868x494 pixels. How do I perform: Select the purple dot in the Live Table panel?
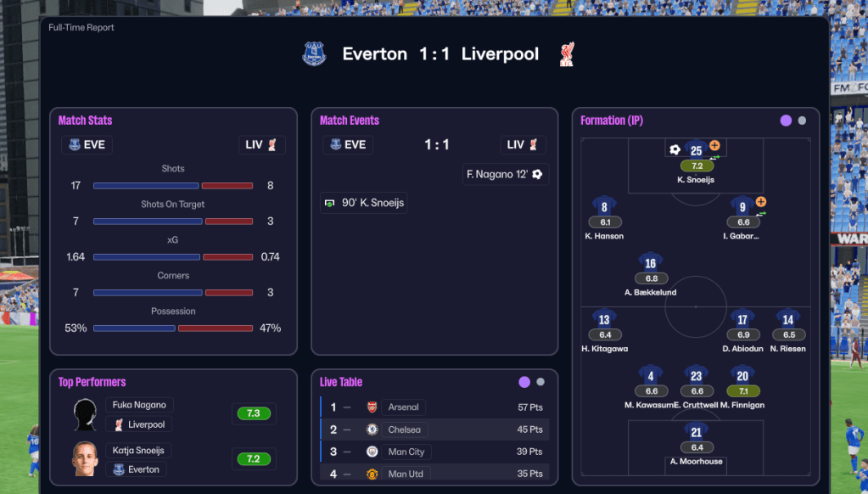coord(524,382)
